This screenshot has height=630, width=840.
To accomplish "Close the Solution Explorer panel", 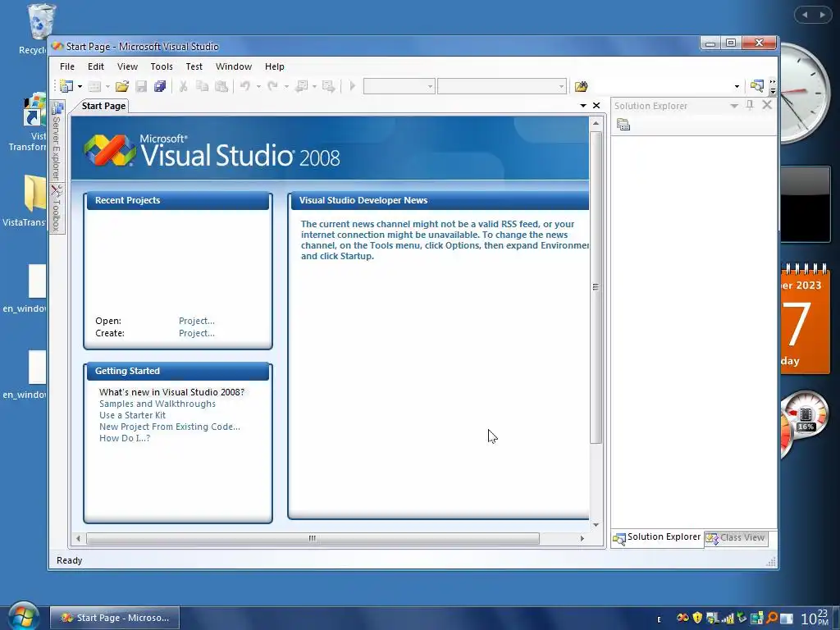I will (x=767, y=105).
